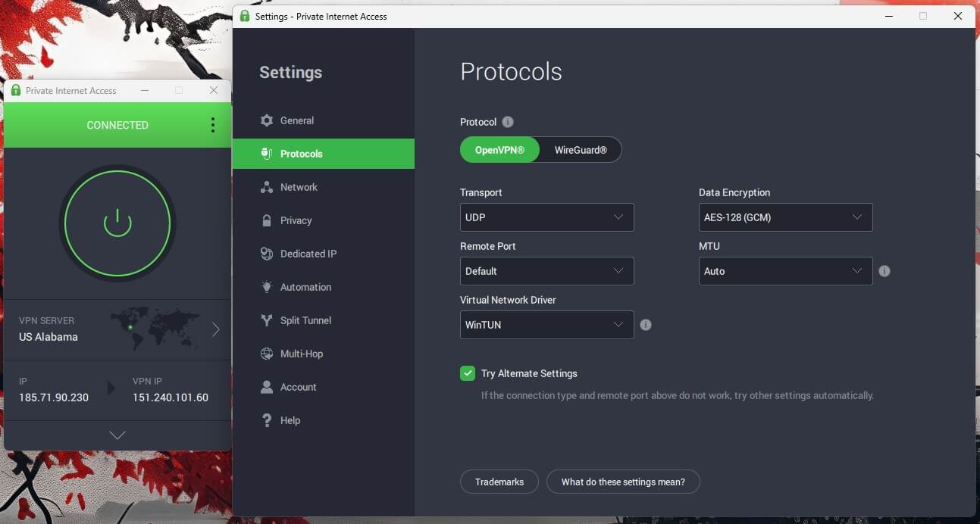Click the lock icon in Private Internet Access title bar

pos(16,90)
